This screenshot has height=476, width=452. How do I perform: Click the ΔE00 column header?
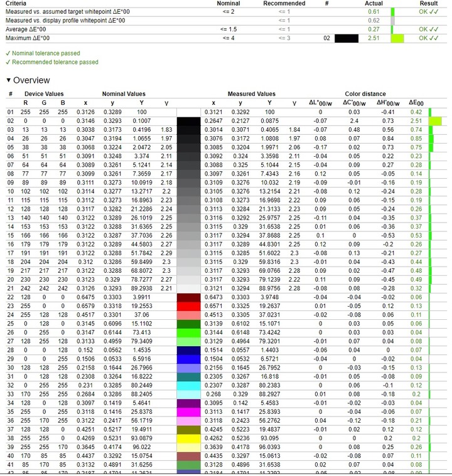point(416,103)
